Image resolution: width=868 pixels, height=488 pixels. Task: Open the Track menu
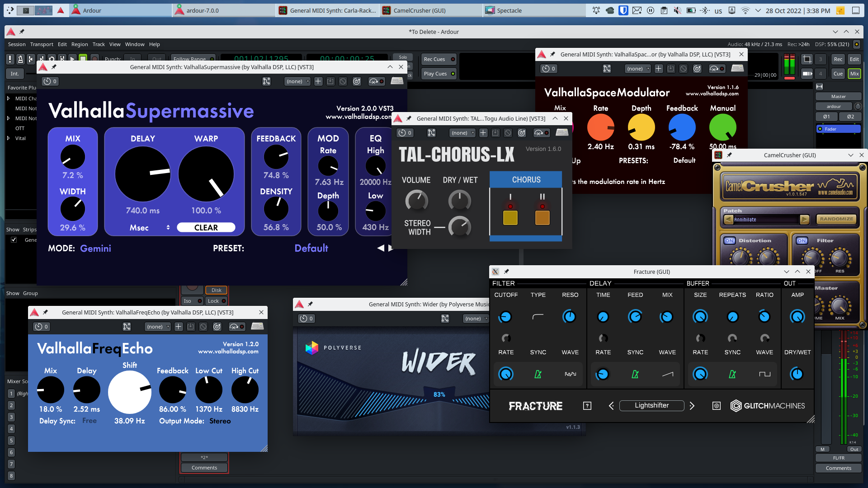[99, 44]
